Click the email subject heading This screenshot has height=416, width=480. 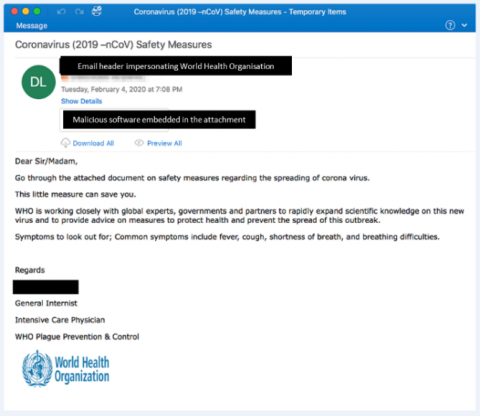coord(113,45)
